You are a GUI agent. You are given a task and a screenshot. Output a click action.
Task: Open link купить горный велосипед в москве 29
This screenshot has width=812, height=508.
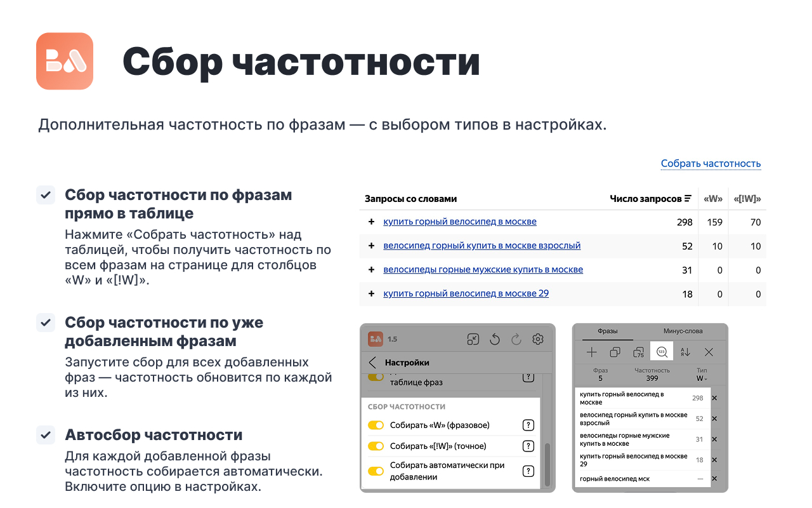(x=466, y=293)
